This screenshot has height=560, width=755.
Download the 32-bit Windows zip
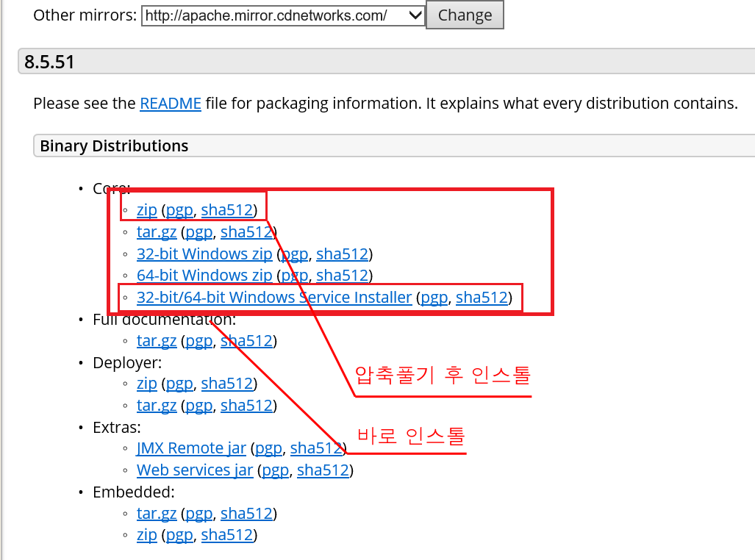[204, 254]
